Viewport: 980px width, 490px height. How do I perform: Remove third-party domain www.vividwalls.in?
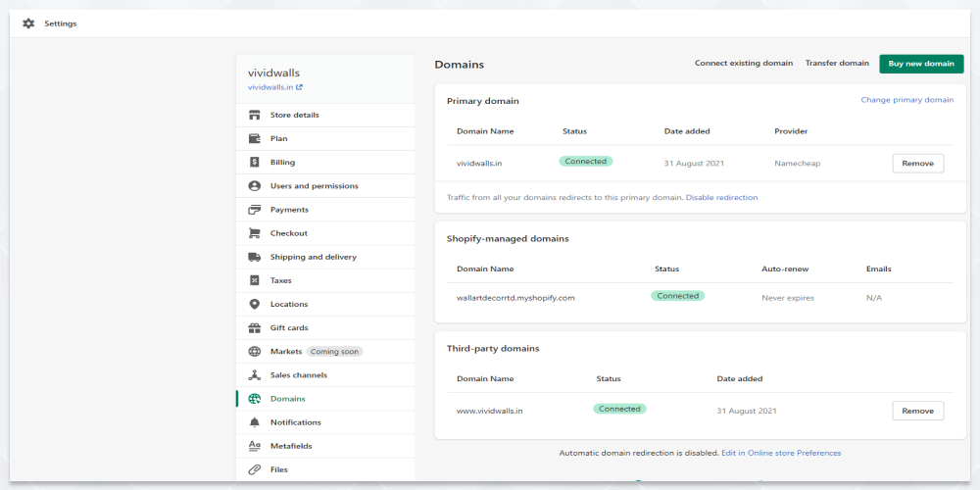918,411
